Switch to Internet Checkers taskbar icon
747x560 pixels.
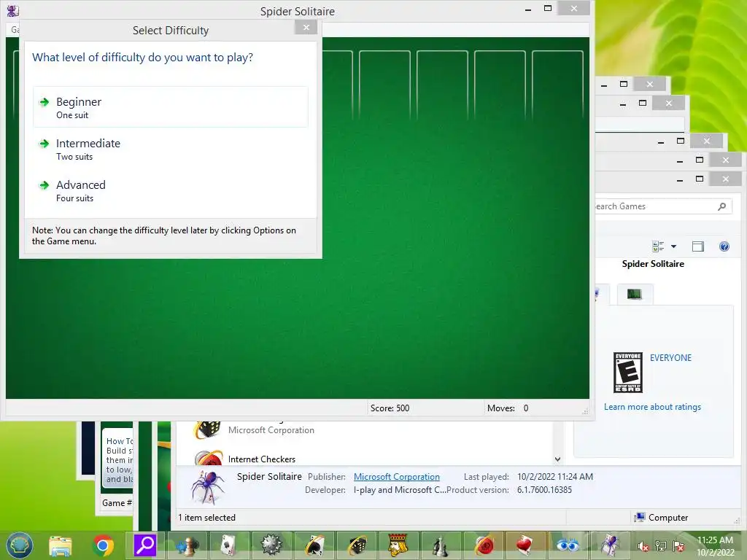484,545
